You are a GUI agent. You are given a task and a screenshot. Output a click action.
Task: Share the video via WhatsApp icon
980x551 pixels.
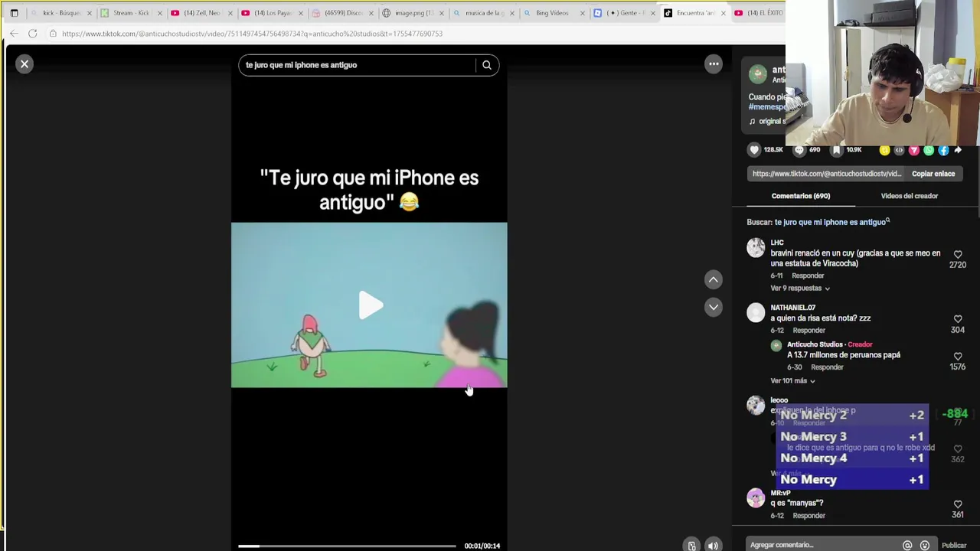[929, 150]
